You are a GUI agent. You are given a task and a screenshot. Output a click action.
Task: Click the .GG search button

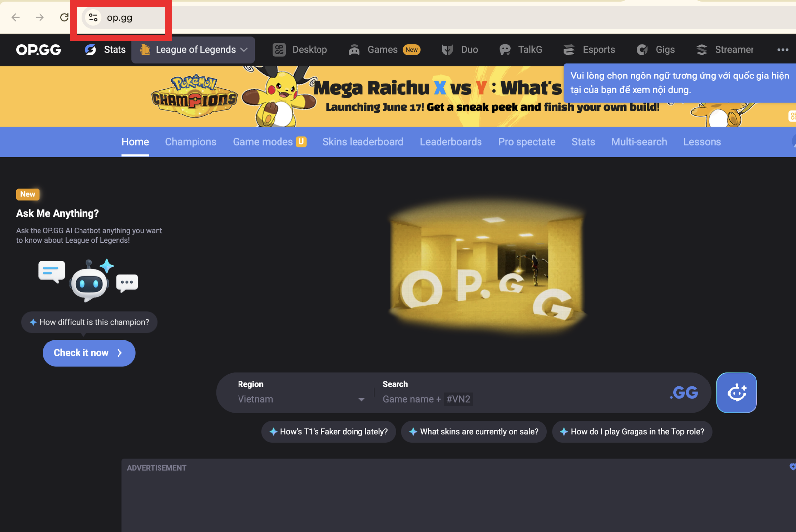[684, 393]
